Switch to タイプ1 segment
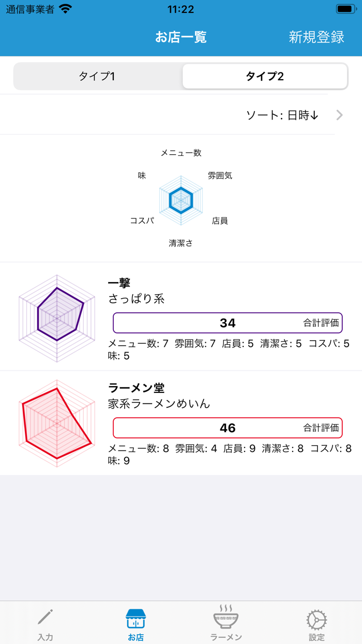Screen dimensions: 362x644 coord(97,77)
